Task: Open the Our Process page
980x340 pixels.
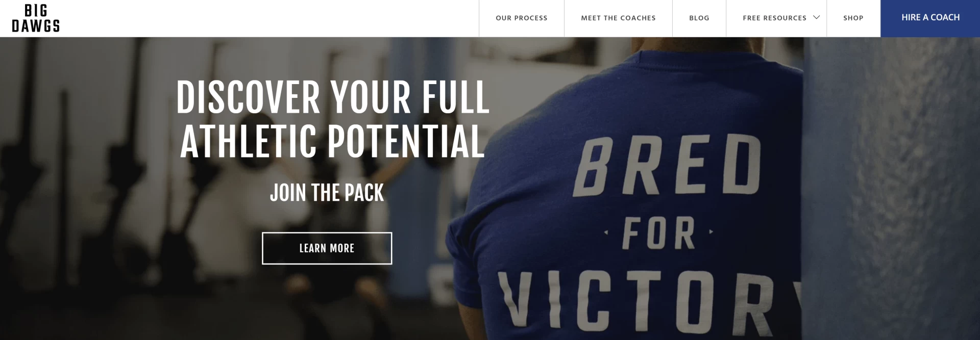Action: (521, 18)
